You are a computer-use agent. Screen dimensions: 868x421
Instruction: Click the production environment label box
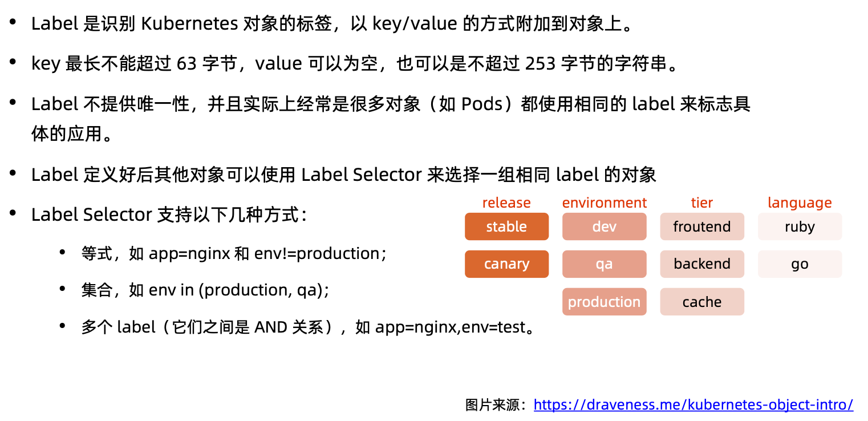click(x=604, y=302)
